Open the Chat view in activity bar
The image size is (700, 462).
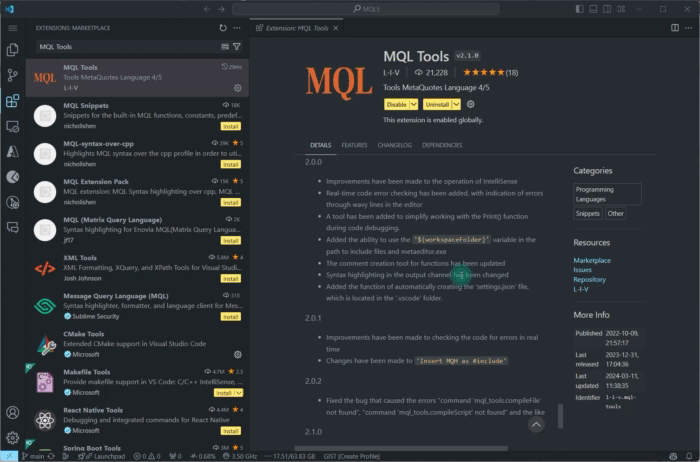click(x=12, y=228)
